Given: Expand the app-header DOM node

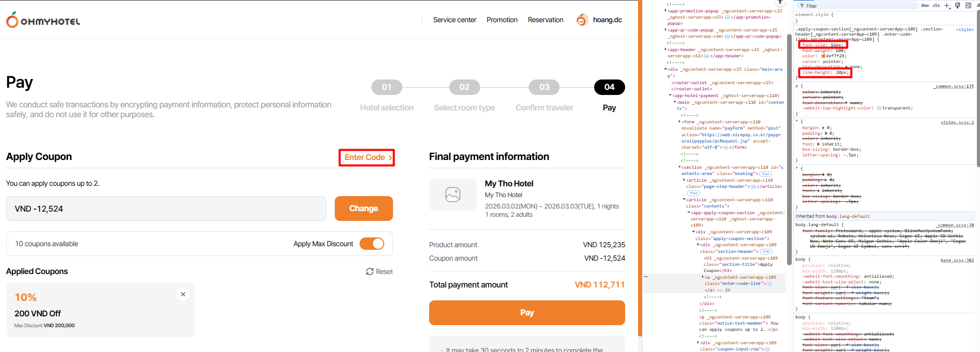Looking at the screenshot, I should 666,50.
